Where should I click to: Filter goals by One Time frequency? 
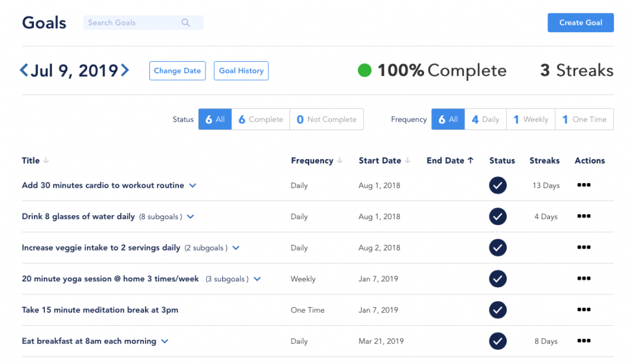(x=584, y=119)
